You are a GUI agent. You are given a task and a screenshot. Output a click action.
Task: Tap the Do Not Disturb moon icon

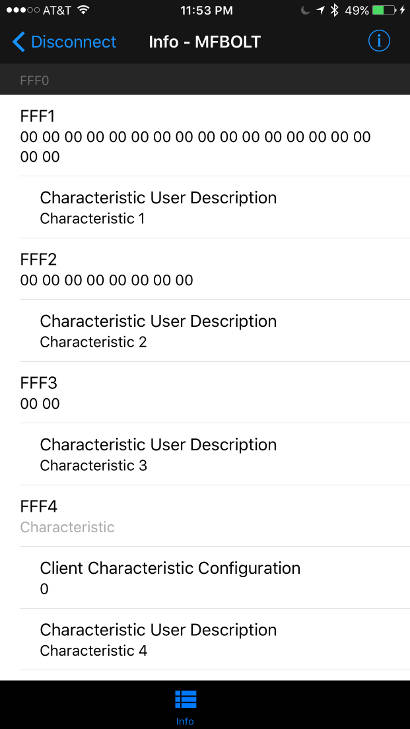tap(305, 10)
